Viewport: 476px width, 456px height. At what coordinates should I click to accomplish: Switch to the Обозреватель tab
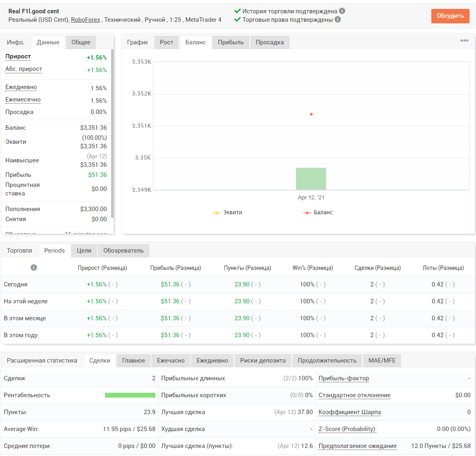click(123, 251)
